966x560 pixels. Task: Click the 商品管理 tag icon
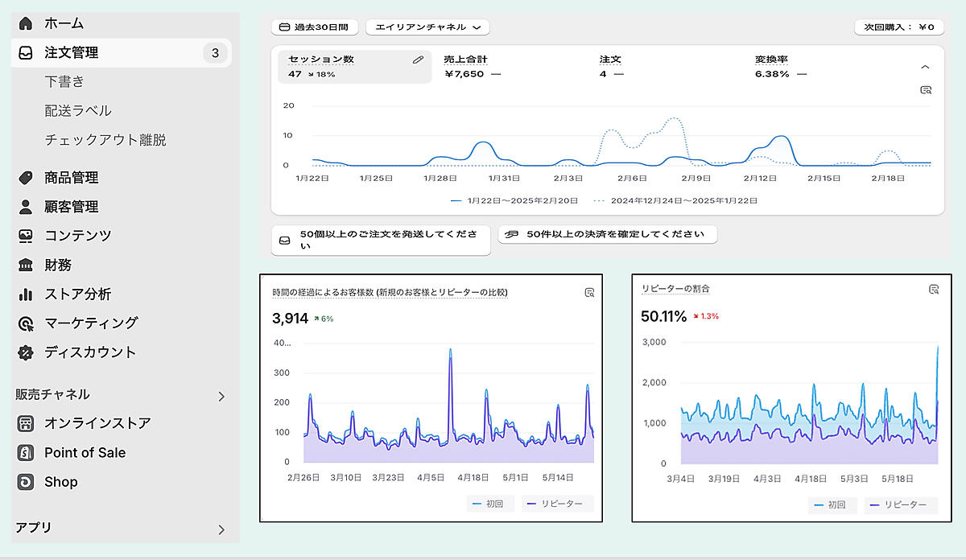click(26, 178)
